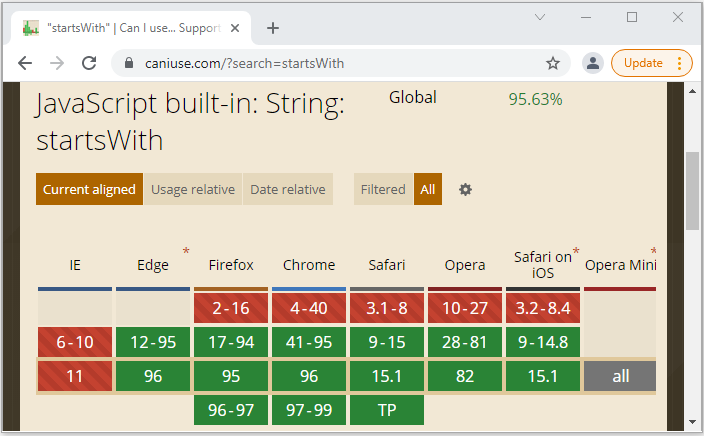Select Firefox 96-97 cell
The image size is (704, 436).
(231, 410)
